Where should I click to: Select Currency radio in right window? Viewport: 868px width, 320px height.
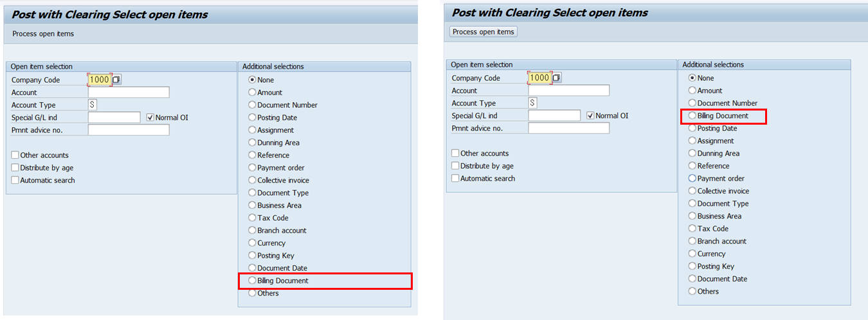(692, 254)
